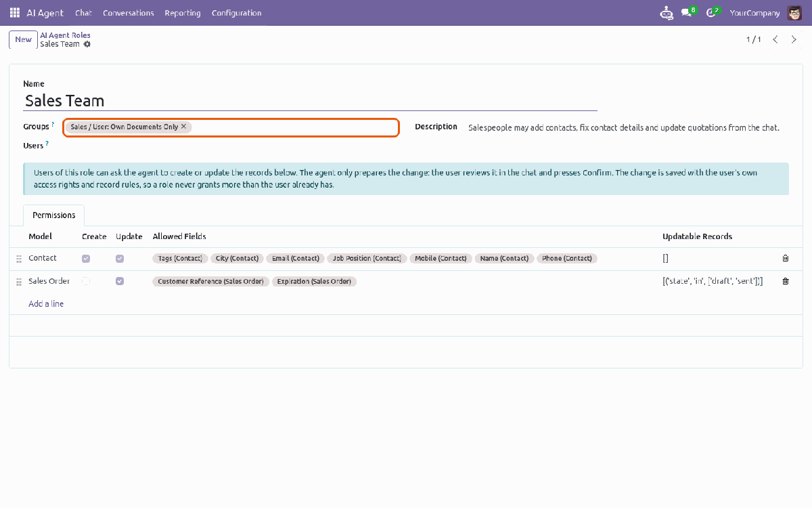Edit the Sales Team name field
This screenshot has width=812, height=508.
point(310,101)
